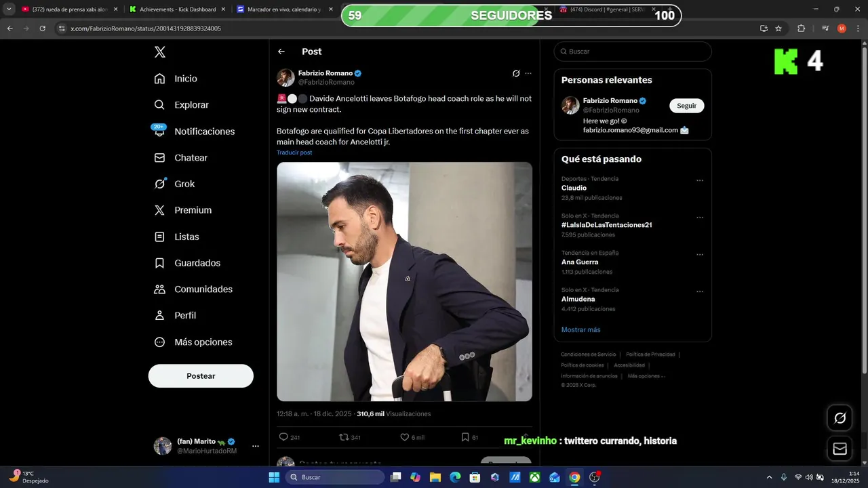Expand Más opciones footer link
Viewport: 868px width, 488px height.
tap(646, 376)
